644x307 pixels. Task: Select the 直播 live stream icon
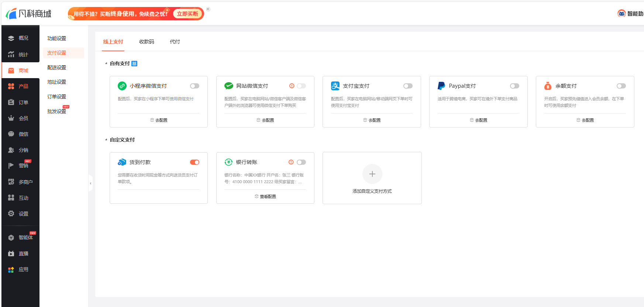(11, 254)
